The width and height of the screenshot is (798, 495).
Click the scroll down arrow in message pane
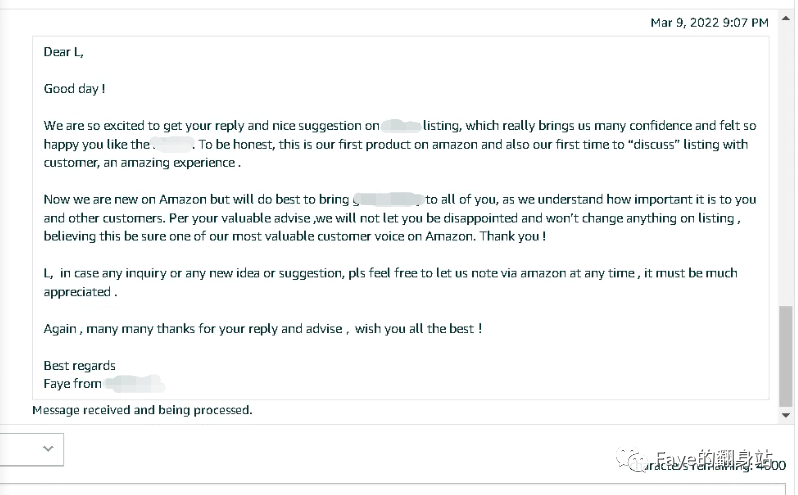(786, 413)
